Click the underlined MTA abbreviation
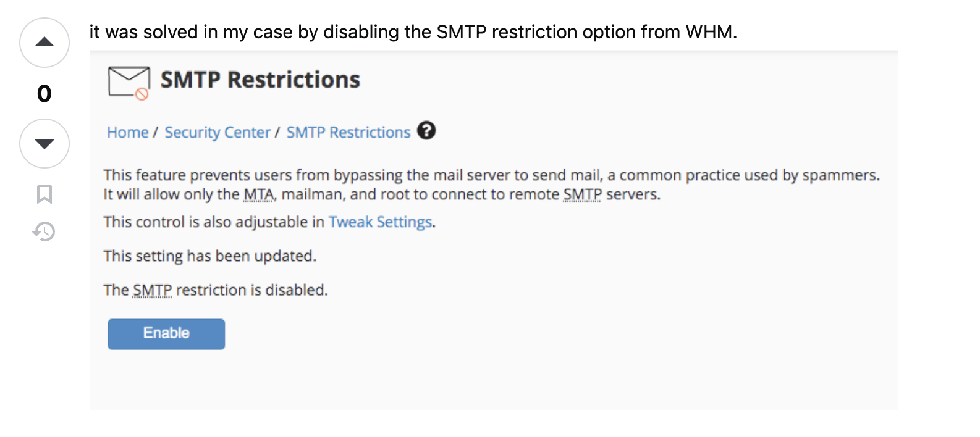This screenshot has width=980, height=437. tap(257, 194)
